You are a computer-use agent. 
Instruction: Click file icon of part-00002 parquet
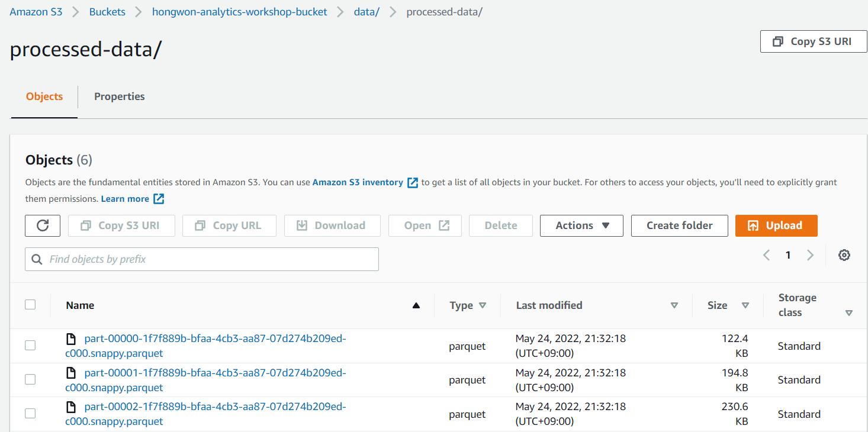(71, 407)
